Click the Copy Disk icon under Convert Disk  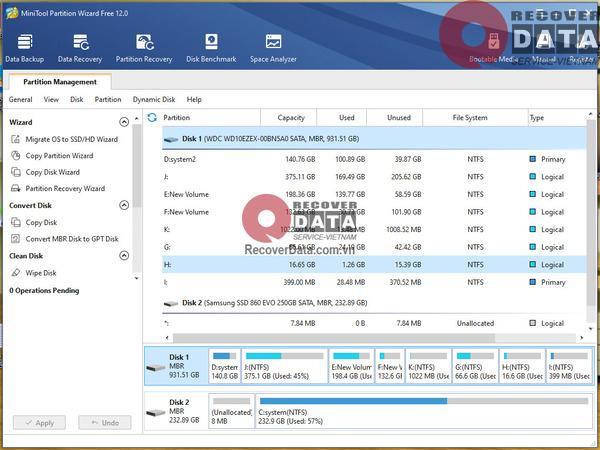point(15,222)
